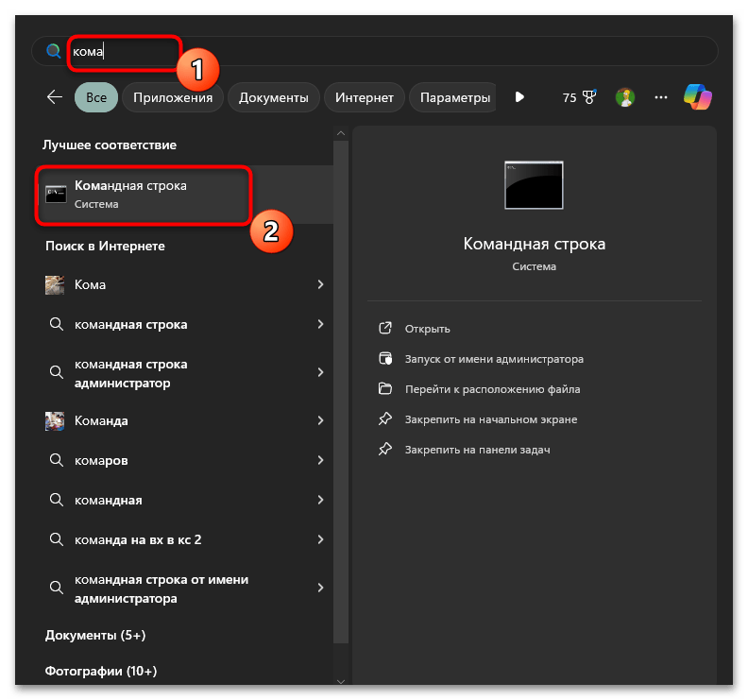Click the file location folder icon

point(385,389)
